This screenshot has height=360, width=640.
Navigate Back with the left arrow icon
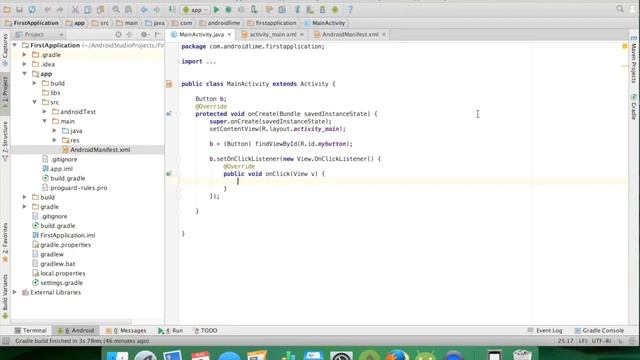click(144, 9)
